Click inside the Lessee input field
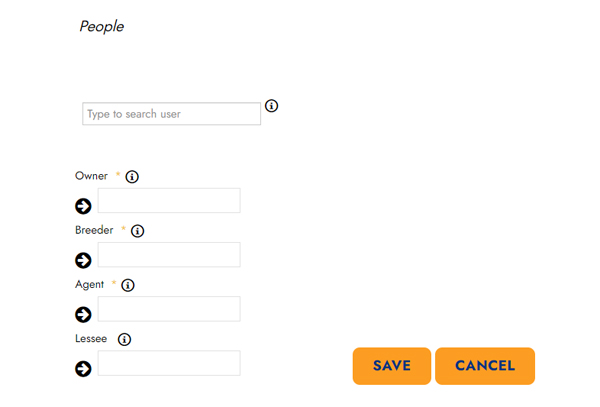Image resolution: width=600 pixels, height=407 pixels. tap(169, 363)
